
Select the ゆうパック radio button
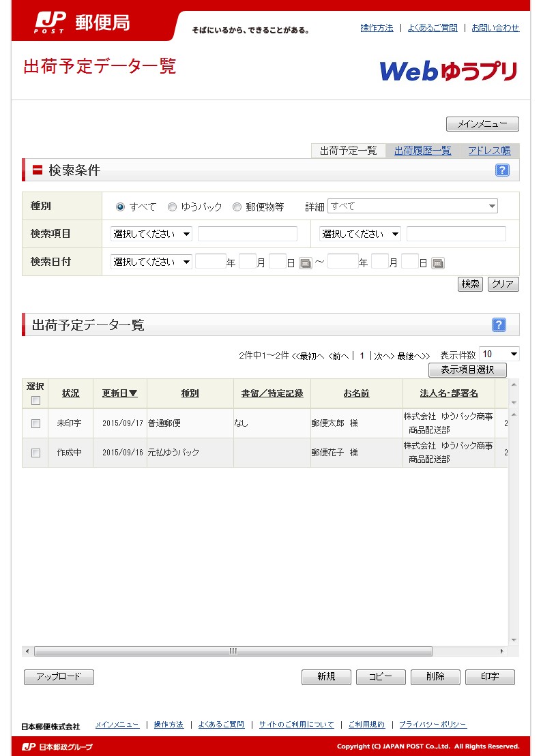pyautogui.click(x=173, y=207)
